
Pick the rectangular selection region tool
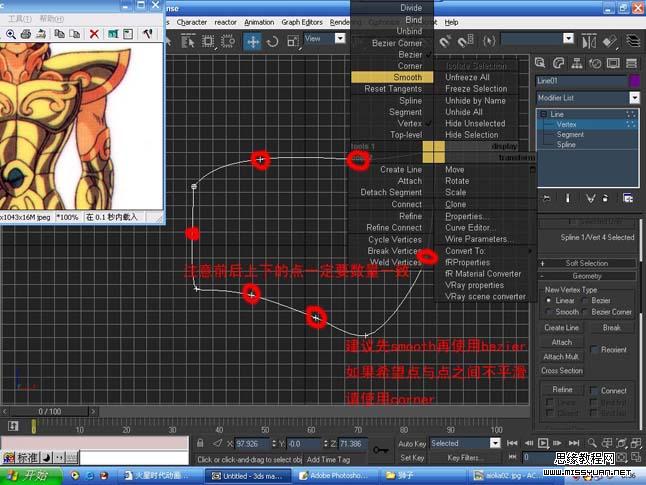tap(208, 42)
